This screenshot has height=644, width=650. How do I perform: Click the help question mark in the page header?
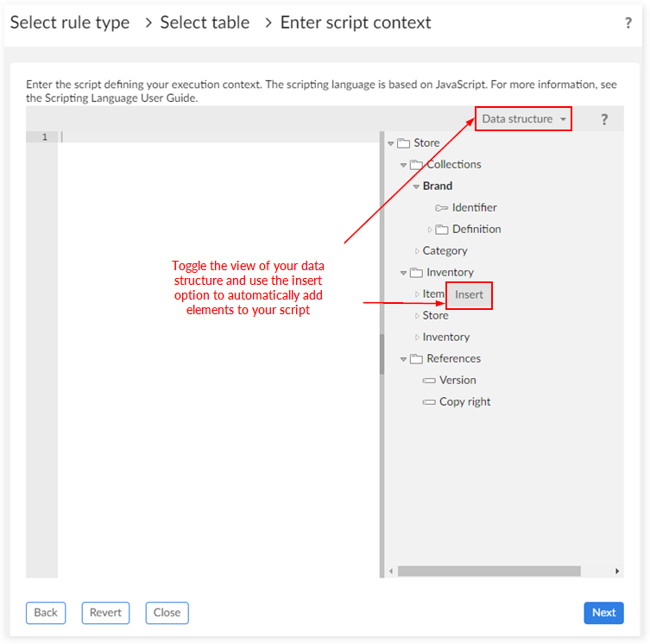628,23
